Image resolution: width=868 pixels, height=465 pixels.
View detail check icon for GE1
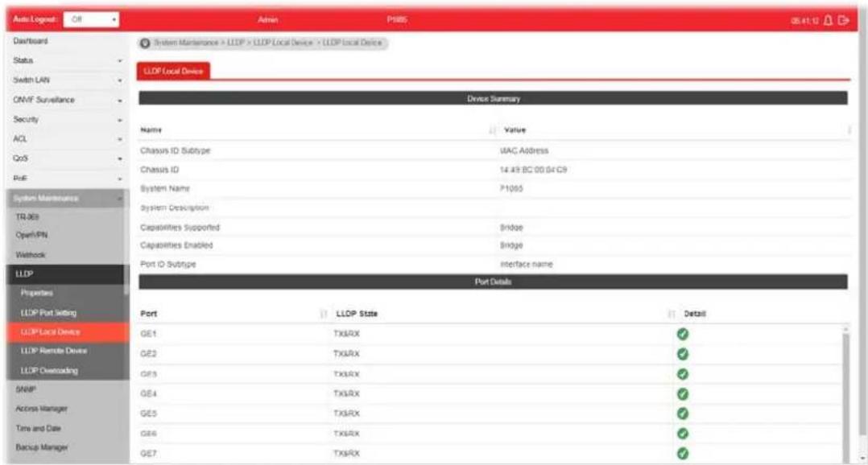pos(683,334)
